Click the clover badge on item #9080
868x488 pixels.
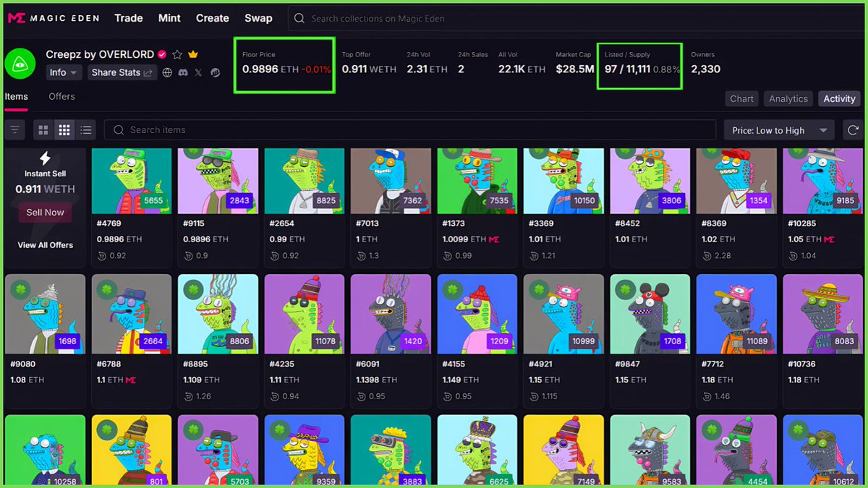[19, 289]
